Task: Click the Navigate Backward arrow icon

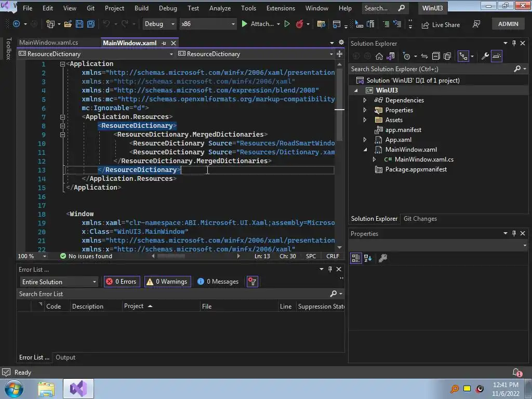Action: tap(16, 24)
